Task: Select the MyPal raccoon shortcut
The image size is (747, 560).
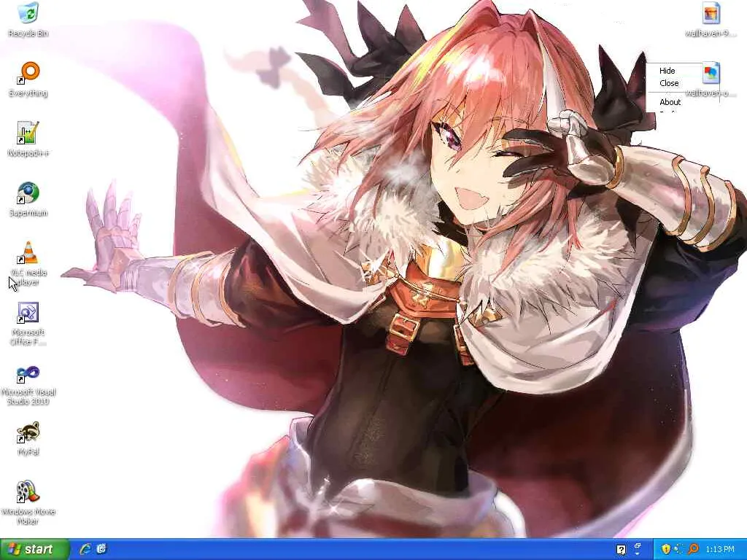Action: coord(28,438)
